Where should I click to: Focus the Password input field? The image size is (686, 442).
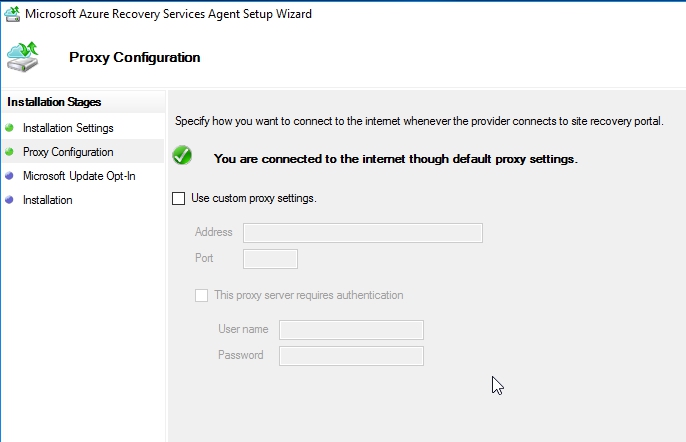click(x=351, y=356)
